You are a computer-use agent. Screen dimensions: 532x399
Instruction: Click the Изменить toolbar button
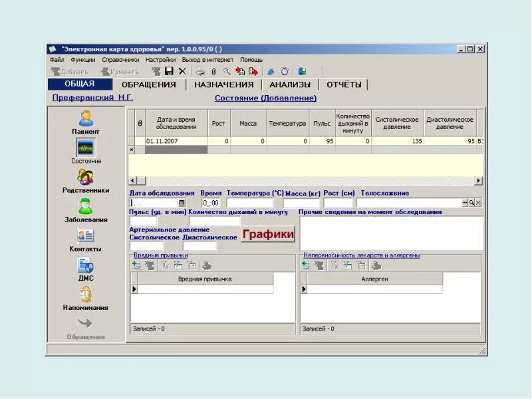[x=120, y=72]
